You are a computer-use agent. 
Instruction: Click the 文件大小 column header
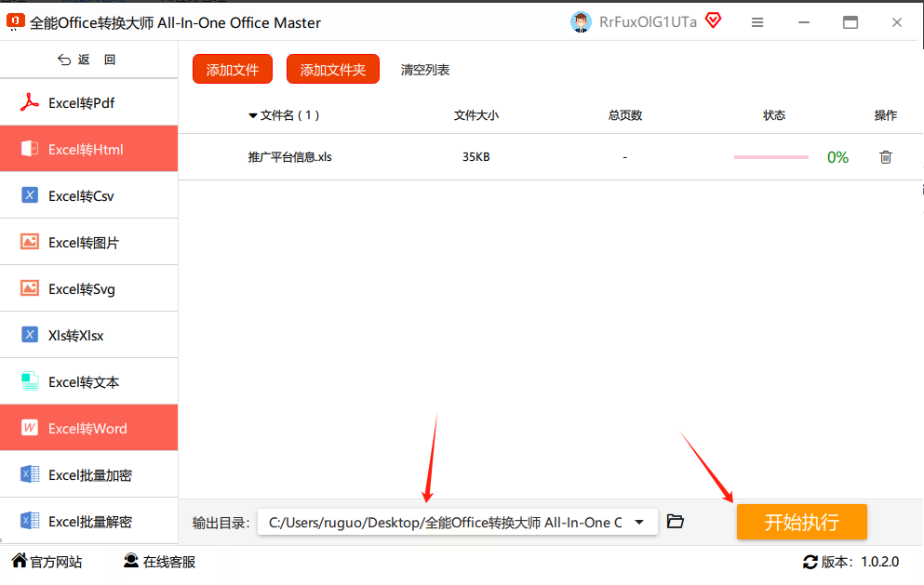tap(476, 115)
